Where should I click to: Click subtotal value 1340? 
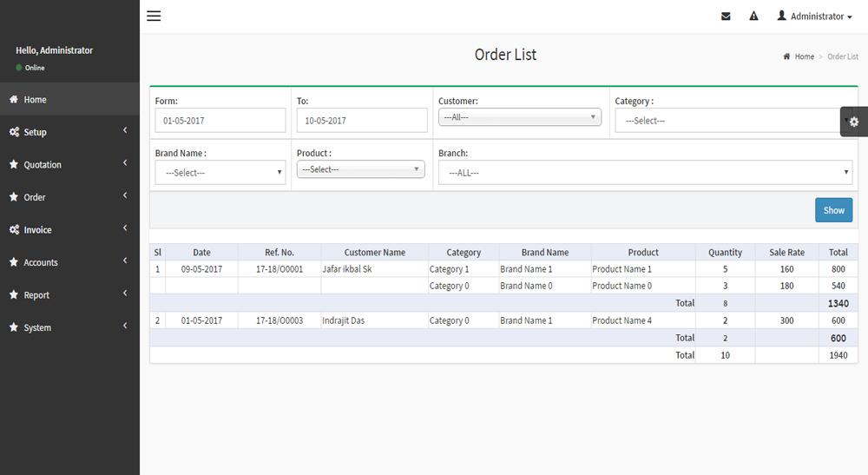pos(838,303)
